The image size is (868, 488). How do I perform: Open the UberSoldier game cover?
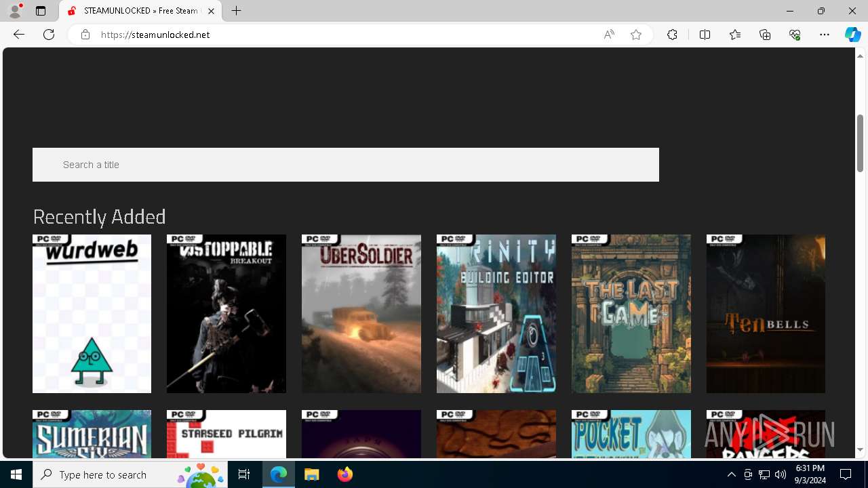[361, 314]
